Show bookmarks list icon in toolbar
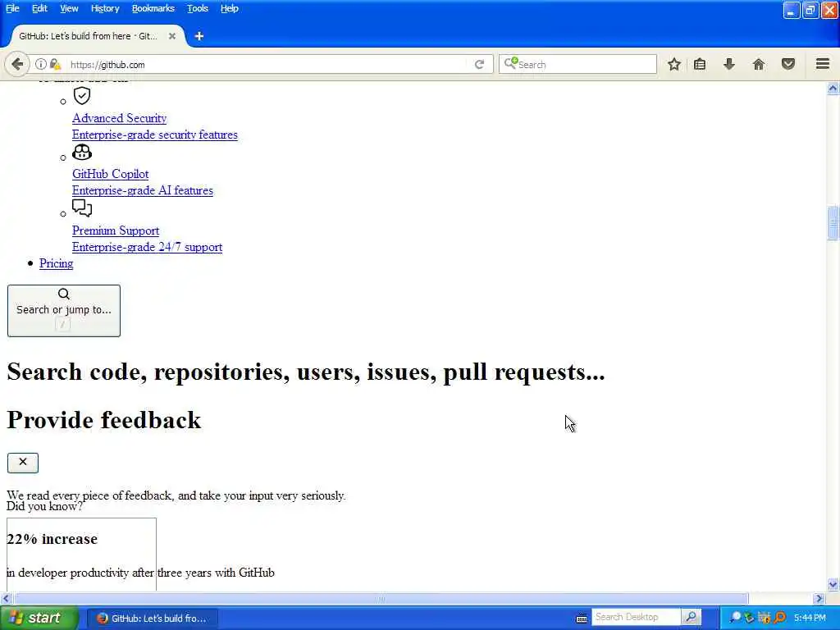The height and width of the screenshot is (630, 840). (x=700, y=64)
